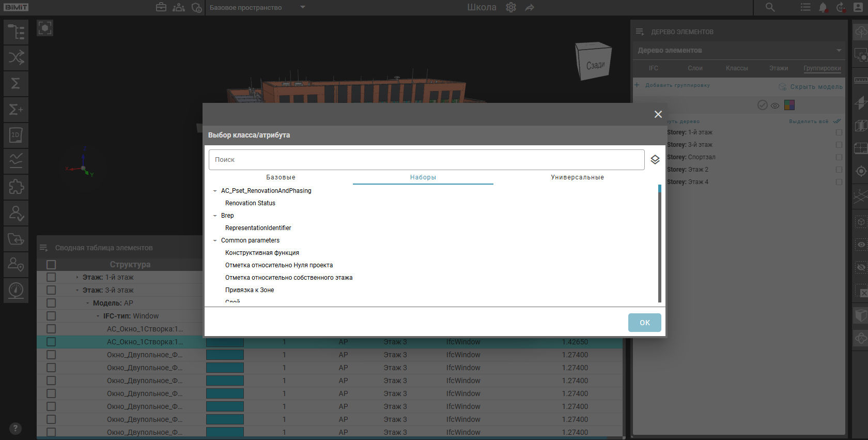Image resolution: width=868 pixels, height=440 pixels.
Task: Check the box for Storey: Спортзал
Action: [839, 157]
